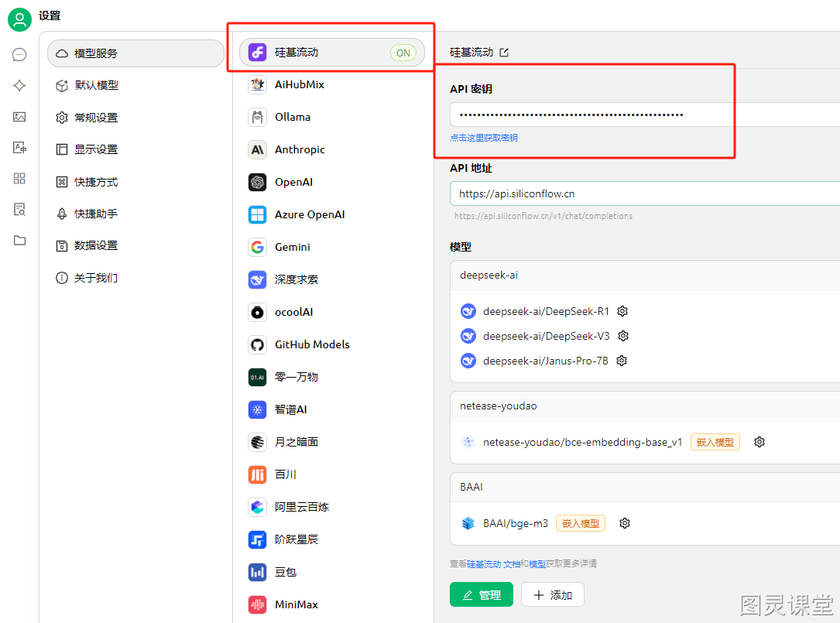Select 模型服务 settings section
Screen dimensions: 840x623
135,53
